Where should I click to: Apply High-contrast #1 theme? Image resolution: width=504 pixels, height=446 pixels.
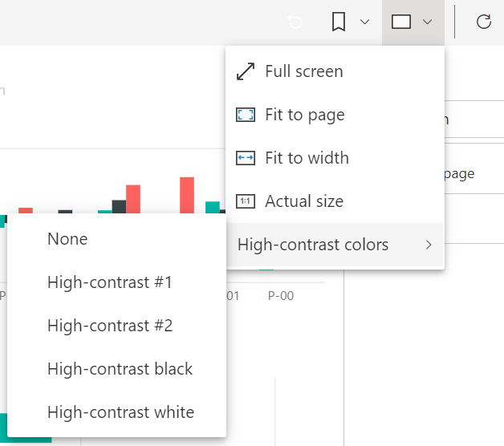click(x=116, y=282)
